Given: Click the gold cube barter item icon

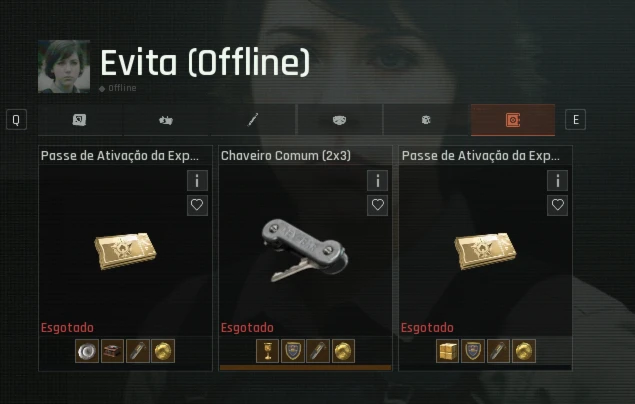Looking at the screenshot, I should [x=447, y=351].
